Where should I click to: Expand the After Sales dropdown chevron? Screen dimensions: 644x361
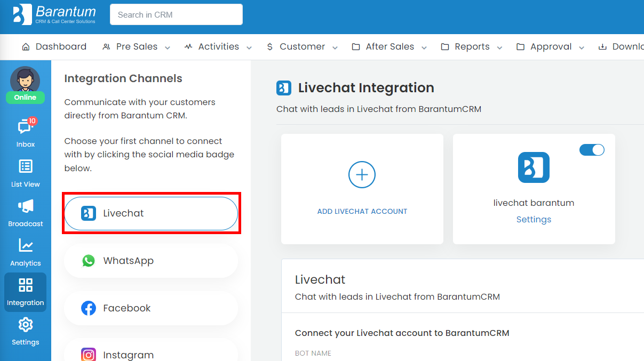click(424, 47)
